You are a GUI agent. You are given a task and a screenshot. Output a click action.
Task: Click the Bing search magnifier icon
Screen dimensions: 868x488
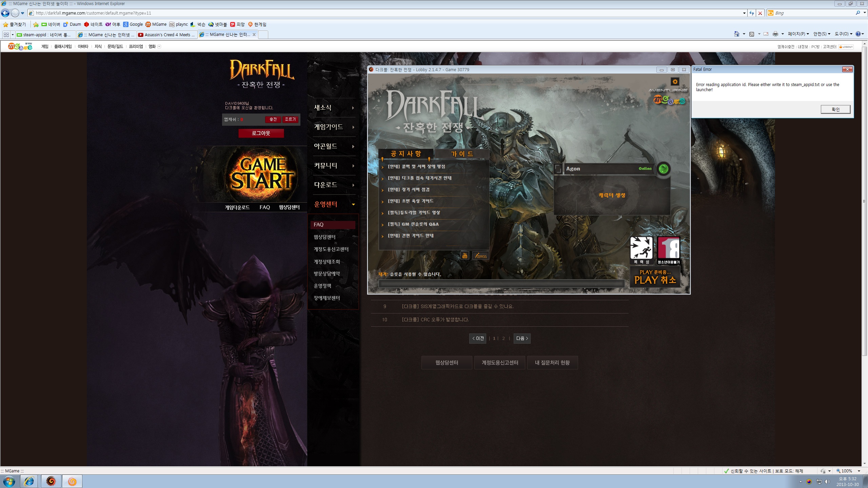[858, 13]
